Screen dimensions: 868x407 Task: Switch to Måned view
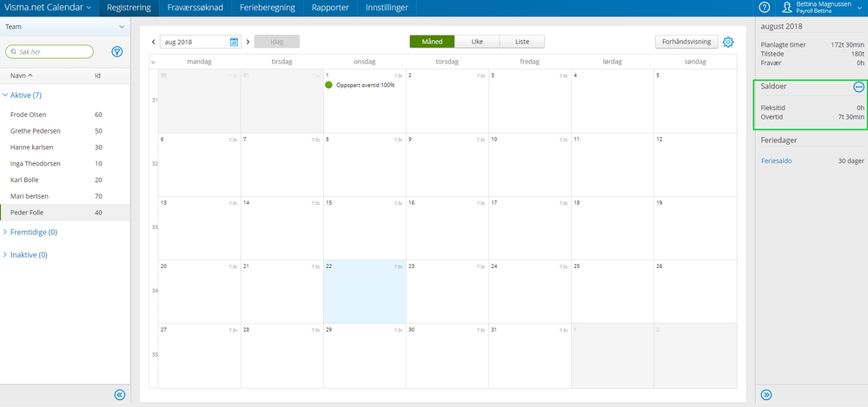click(433, 42)
